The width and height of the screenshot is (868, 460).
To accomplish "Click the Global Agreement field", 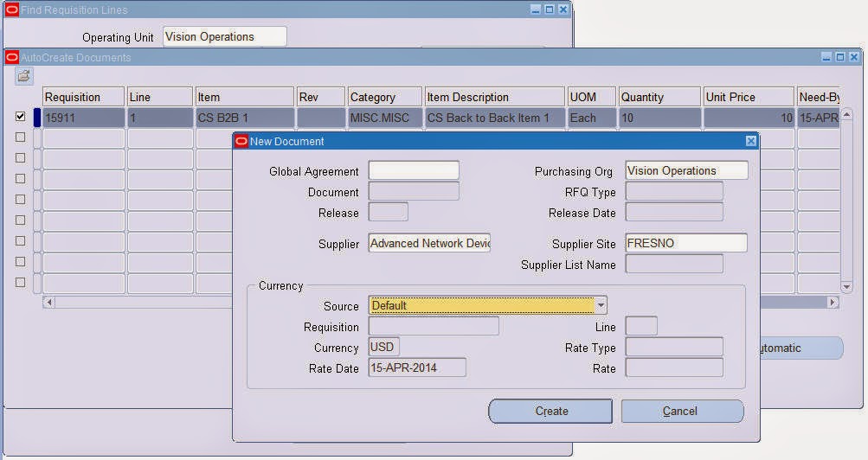I will (x=414, y=170).
